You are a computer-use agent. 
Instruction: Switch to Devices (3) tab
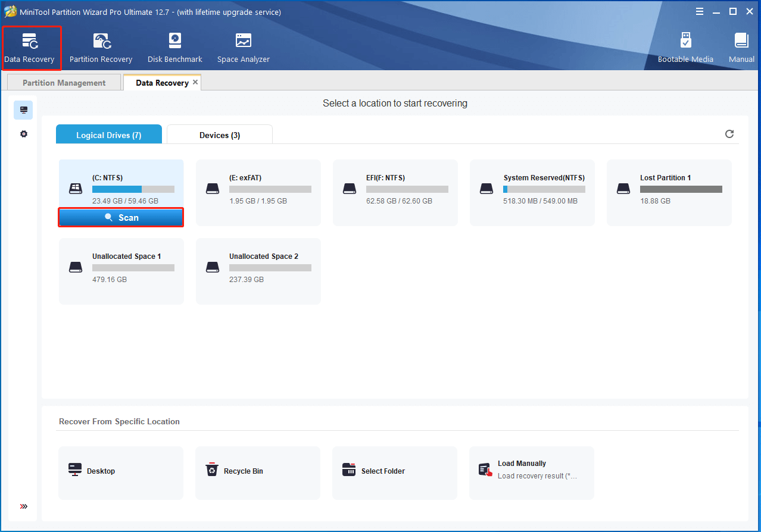(220, 134)
